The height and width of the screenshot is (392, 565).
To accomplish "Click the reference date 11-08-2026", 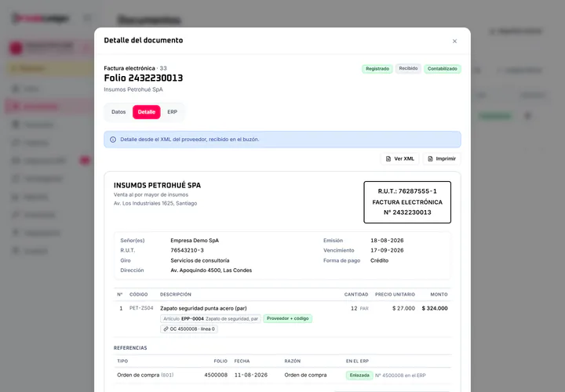I will pos(251,375).
